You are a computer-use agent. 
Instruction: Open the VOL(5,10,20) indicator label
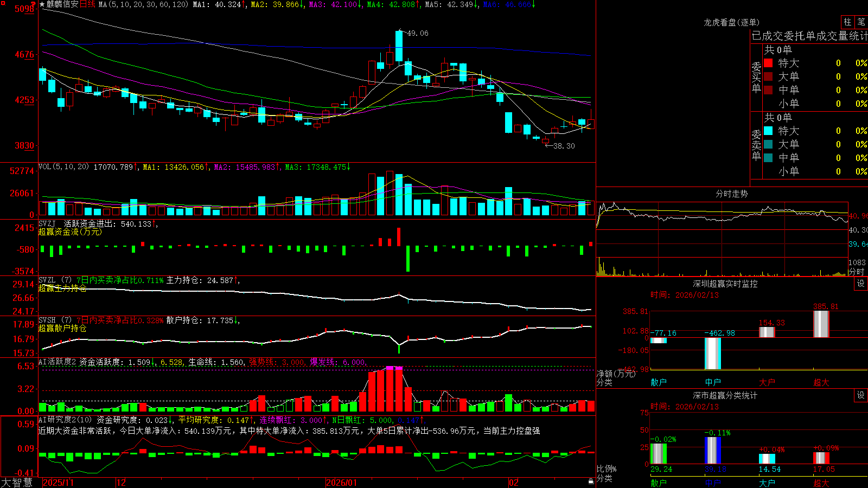(64, 166)
